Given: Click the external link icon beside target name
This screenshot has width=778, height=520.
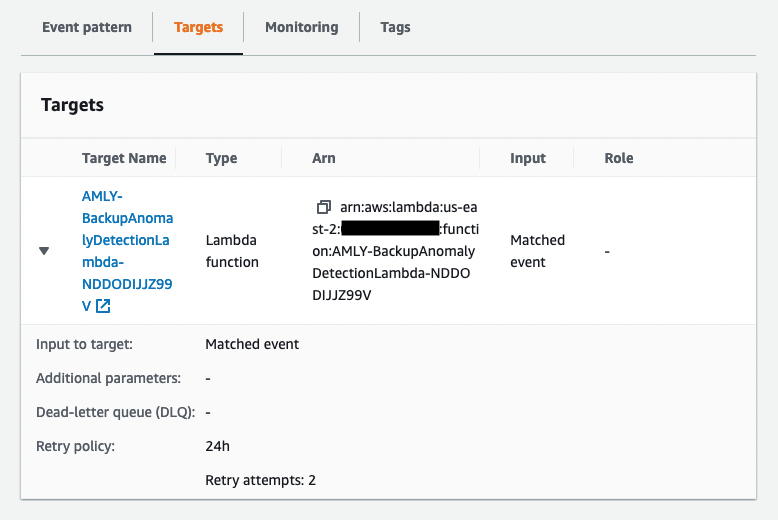Looking at the screenshot, I should [x=102, y=306].
